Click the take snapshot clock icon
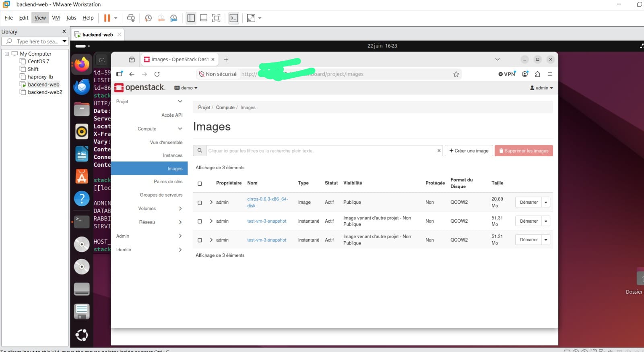 point(148,18)
